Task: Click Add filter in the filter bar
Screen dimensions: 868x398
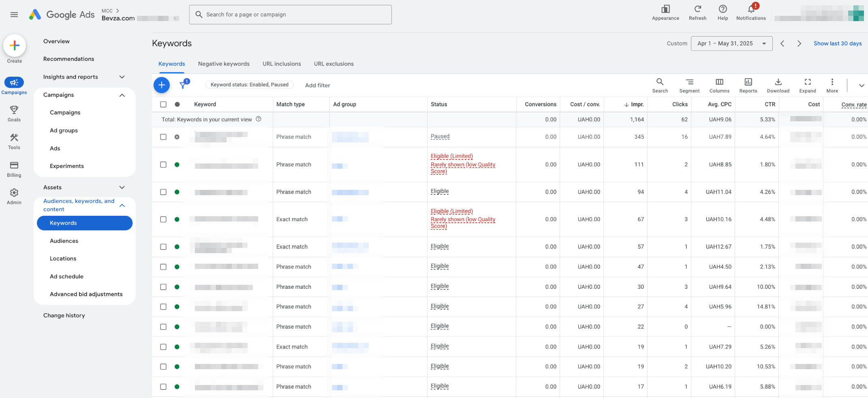Action: (317, 85)
